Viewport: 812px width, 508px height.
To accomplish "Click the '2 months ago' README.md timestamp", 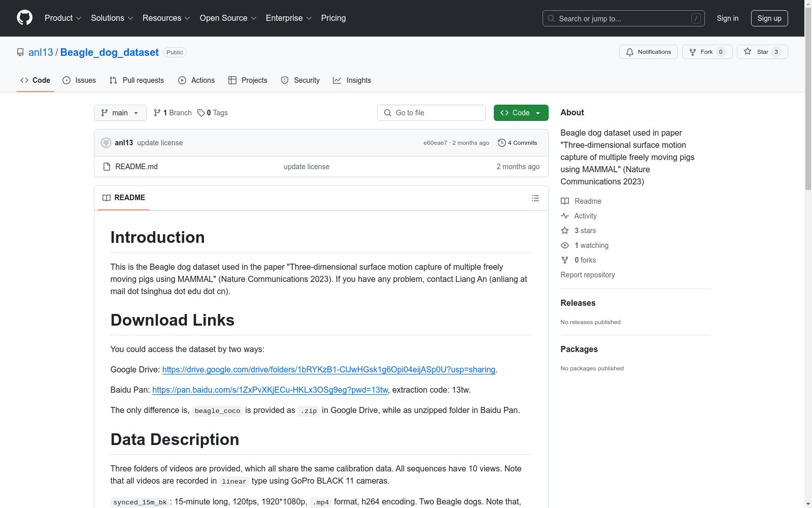I will [518, 167].
